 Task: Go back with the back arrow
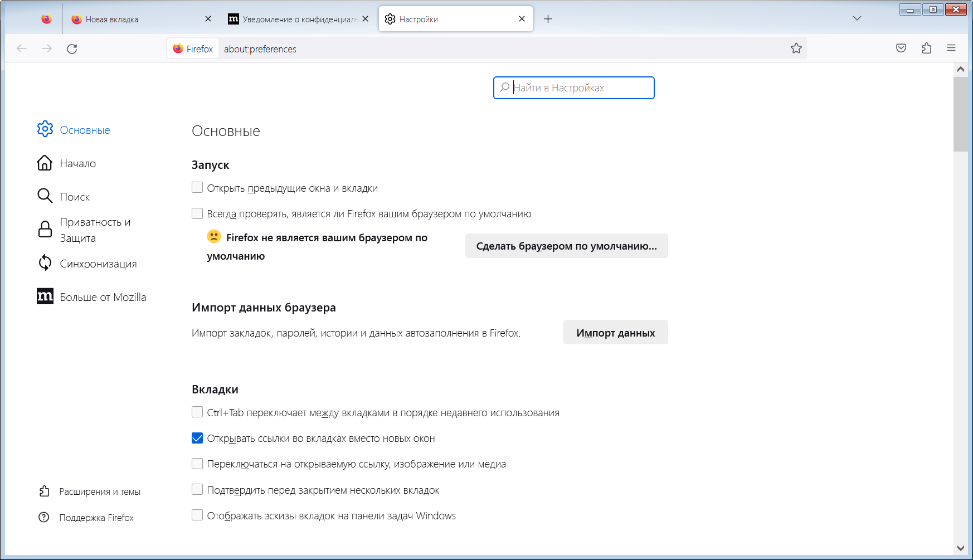pyautogui.click(x=22, y=48)
